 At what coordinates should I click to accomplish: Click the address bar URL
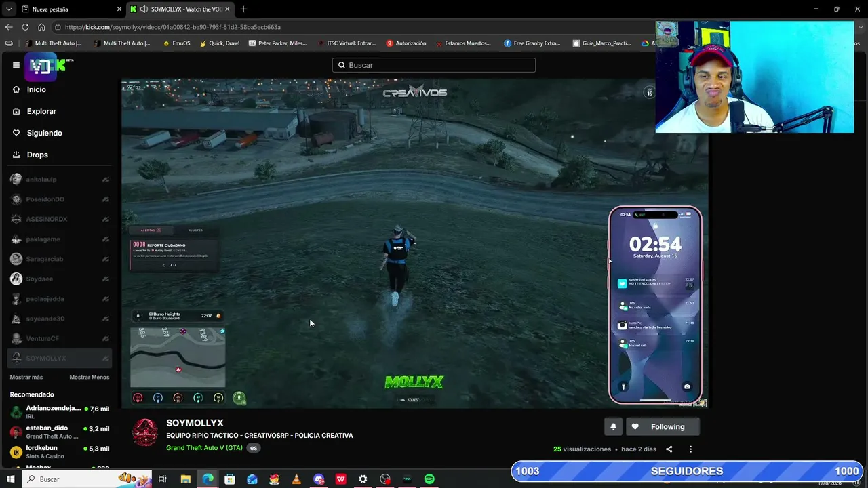click(x=173, y=27)
